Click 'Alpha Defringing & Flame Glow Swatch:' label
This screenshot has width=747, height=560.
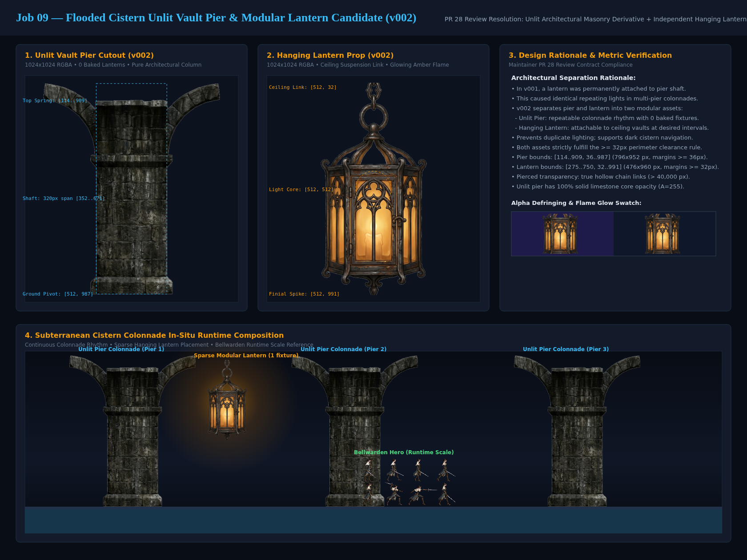(x=576, y=203)
